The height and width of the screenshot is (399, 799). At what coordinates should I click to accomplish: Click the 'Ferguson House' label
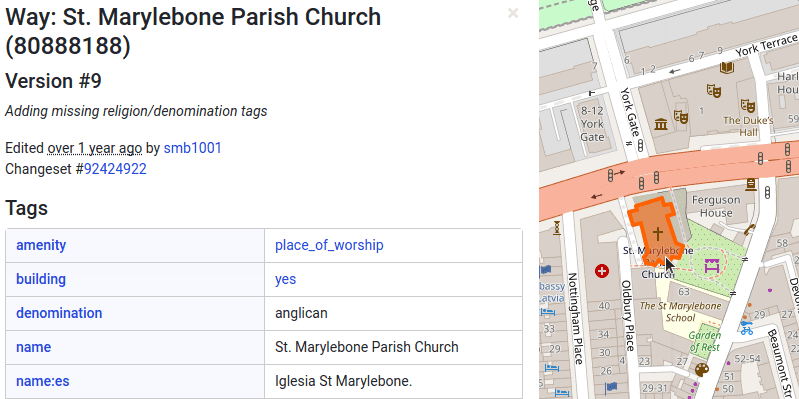coord(716,206)
